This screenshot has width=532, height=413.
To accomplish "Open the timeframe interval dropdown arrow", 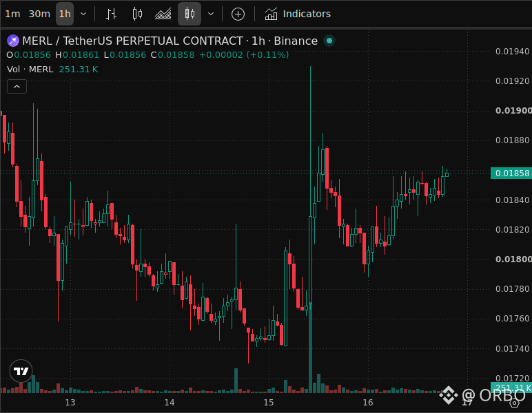I will (83, 14).
